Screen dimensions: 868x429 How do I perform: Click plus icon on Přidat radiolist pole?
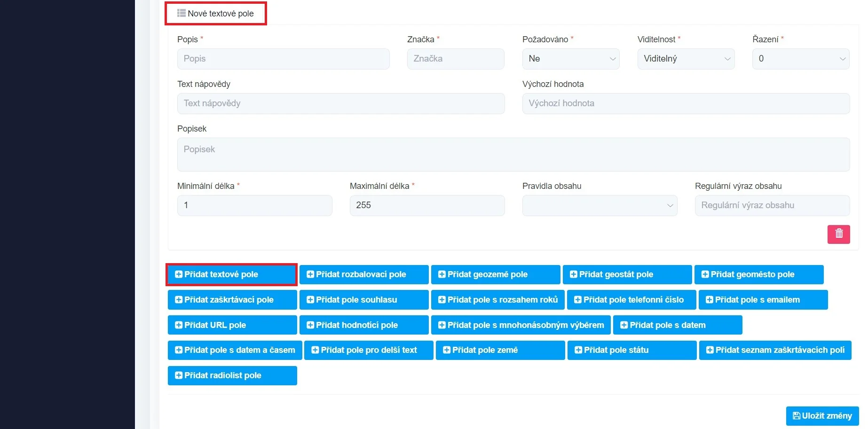point(179,375)
